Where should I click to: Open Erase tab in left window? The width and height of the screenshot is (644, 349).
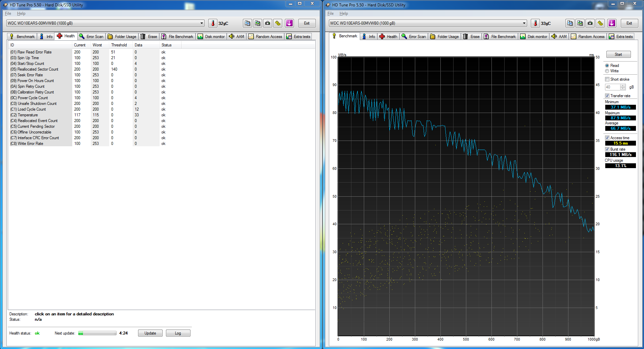(149, 37)
